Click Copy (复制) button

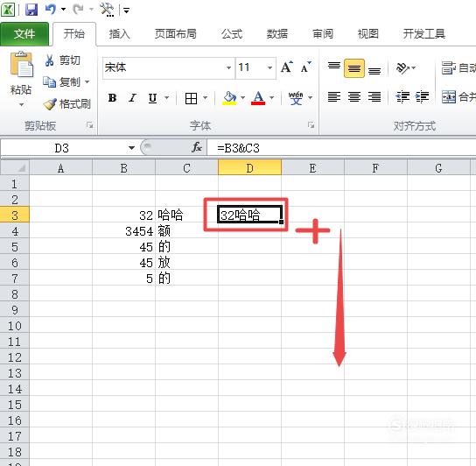(62, 81)
